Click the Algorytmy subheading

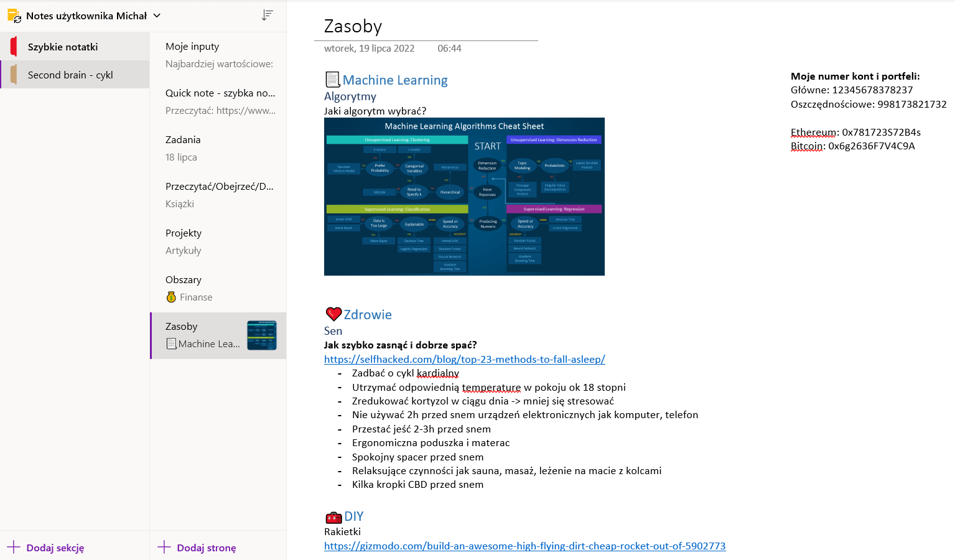click(350, 96)
